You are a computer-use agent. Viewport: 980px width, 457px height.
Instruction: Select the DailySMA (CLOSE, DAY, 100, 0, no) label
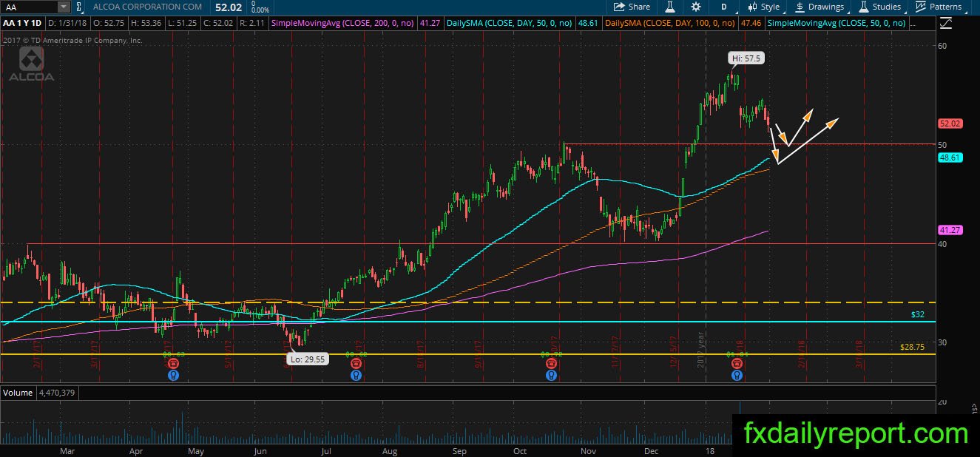670,24
